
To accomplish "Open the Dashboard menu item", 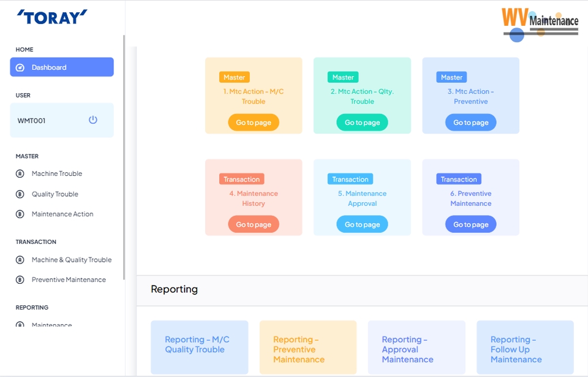I will tap(61, 67).
